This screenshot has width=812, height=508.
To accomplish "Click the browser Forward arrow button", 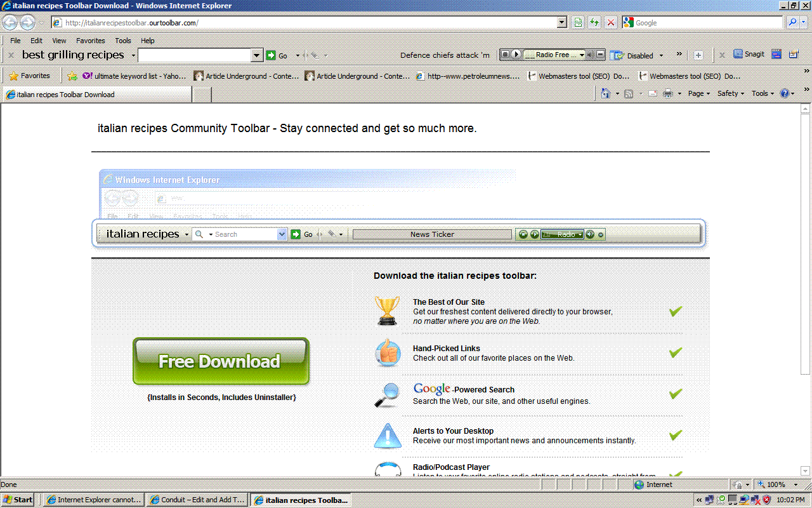I will point(27,23).
